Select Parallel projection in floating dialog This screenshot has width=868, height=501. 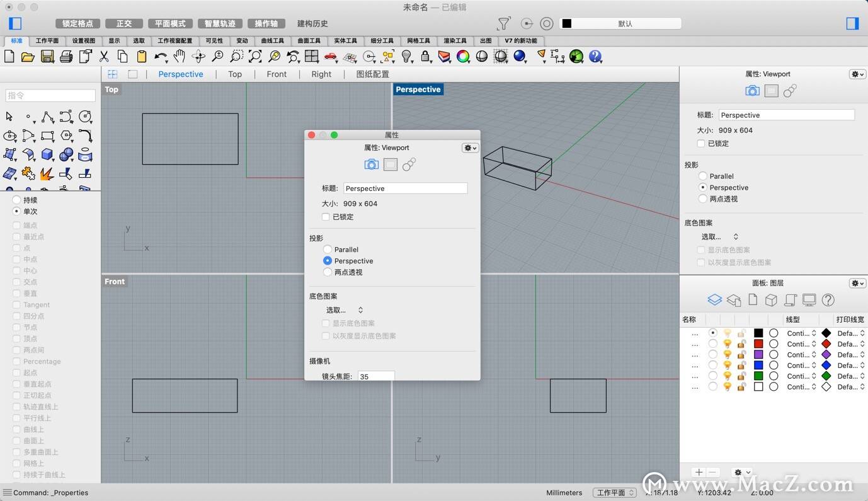pyautogui.click(x=328, y=250)
